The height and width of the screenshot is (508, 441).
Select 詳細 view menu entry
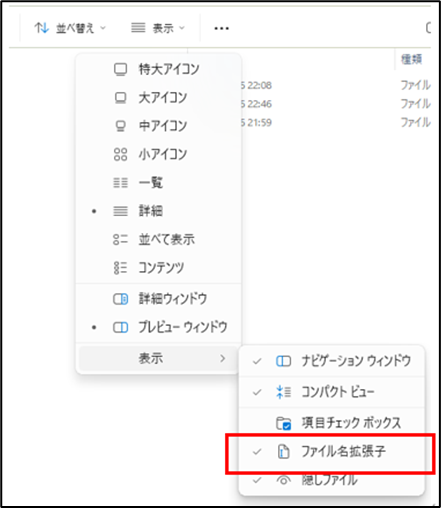158,211
